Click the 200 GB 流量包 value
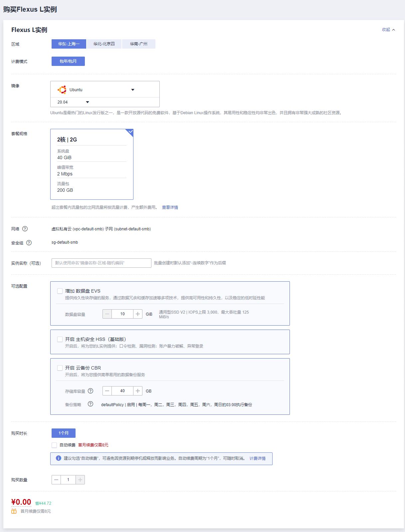Viewport: 405px width, 532px height. pyautogui.click(x=65, y=190)
